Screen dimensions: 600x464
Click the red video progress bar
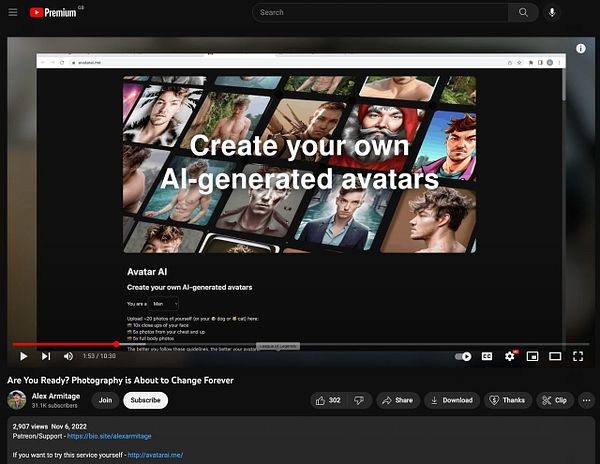[64, 344]
